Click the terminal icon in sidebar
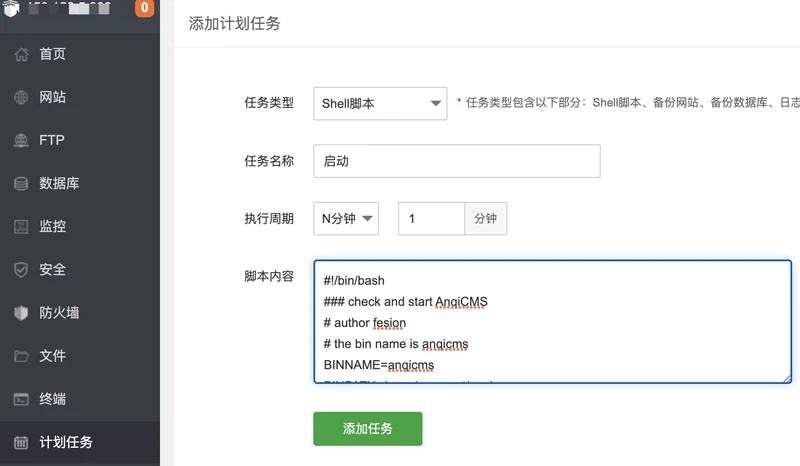 21,399
